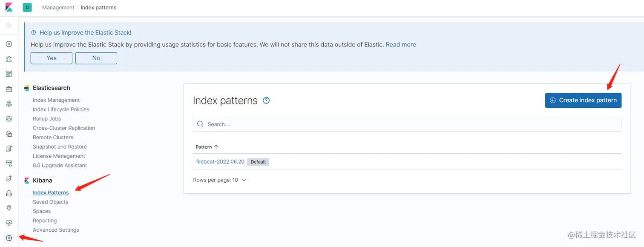Click the help icon beside Index patterns heading
The image size is (644, 247).
click(x=266, y=101)
